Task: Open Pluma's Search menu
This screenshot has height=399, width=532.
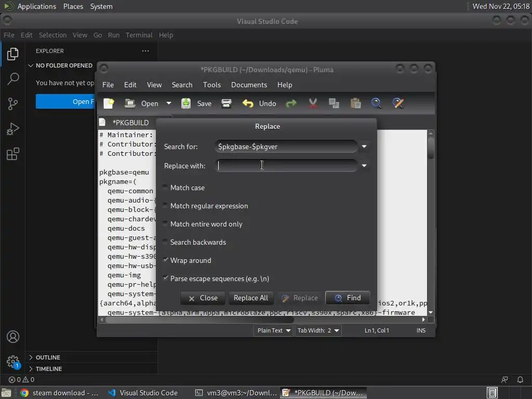Action: (x=182, y=85)
